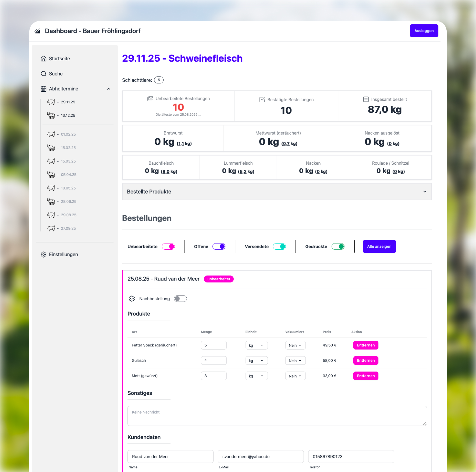Click the Einstellungen gear icon

click(x=44, y=254)
